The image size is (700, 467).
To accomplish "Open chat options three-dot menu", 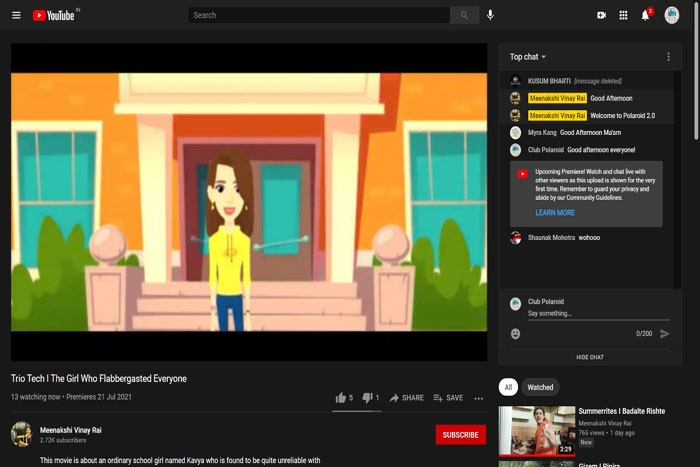I will coord(668,57).
